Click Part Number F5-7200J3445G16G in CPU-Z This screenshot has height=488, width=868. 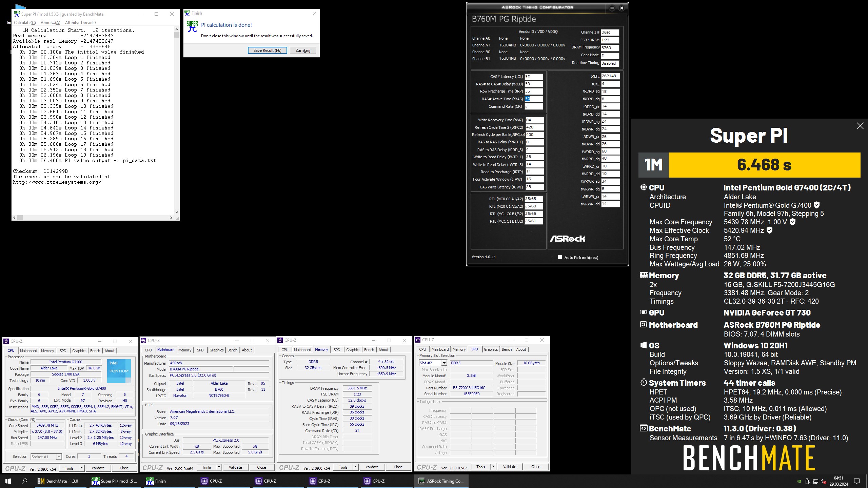click(x=471, y=388)
